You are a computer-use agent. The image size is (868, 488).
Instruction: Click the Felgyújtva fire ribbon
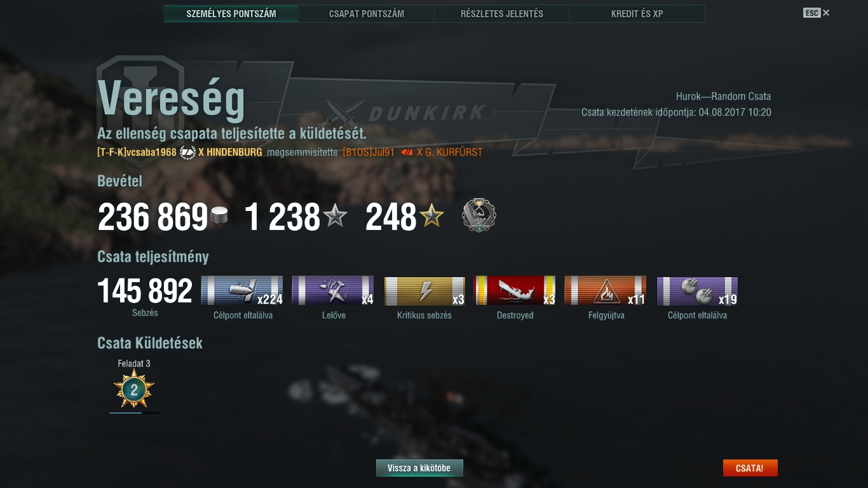606,291
